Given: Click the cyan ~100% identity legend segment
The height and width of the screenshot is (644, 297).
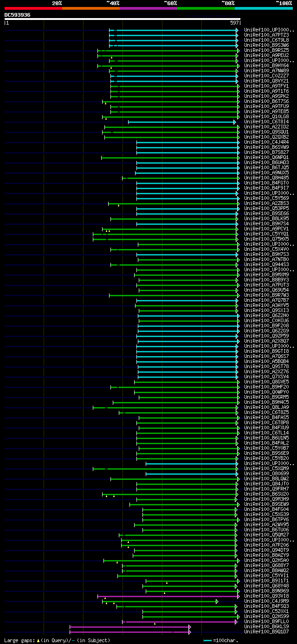Looking at the screenshot, I should [x=264, y=8].
